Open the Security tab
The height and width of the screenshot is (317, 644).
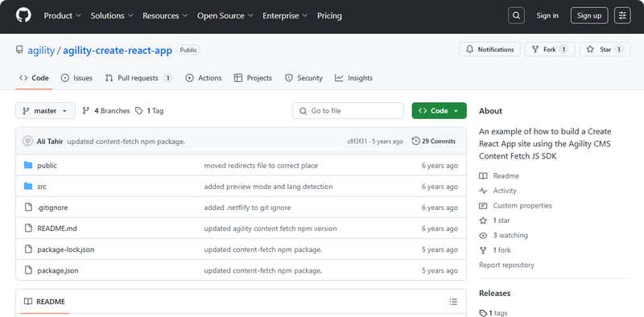click(x=304, y=77)
